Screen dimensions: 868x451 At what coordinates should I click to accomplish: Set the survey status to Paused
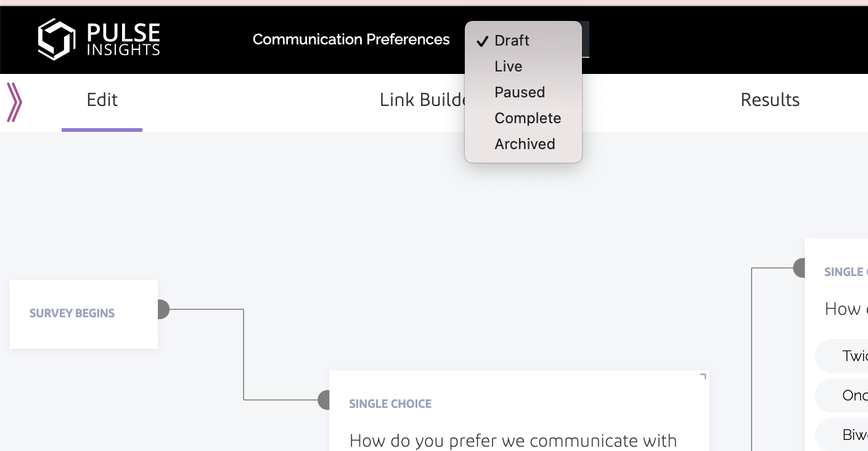point(519,92)
